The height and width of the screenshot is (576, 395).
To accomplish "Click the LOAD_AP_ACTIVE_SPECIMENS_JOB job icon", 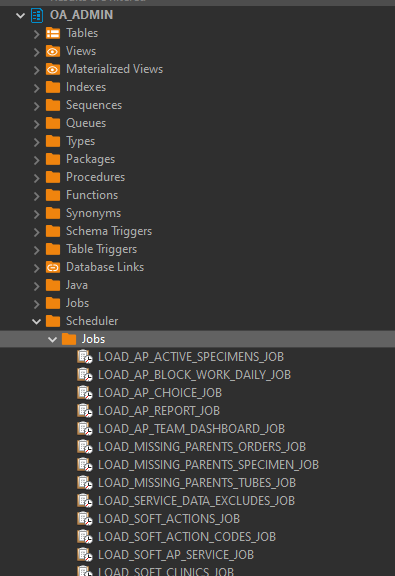I will click(85, 357).
